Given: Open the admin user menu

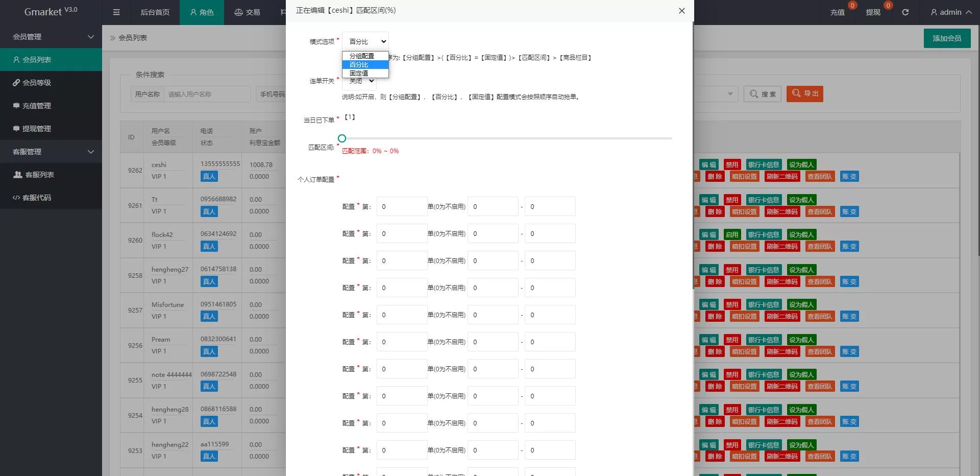Looking at the screenshot, I should pos(951,12).
